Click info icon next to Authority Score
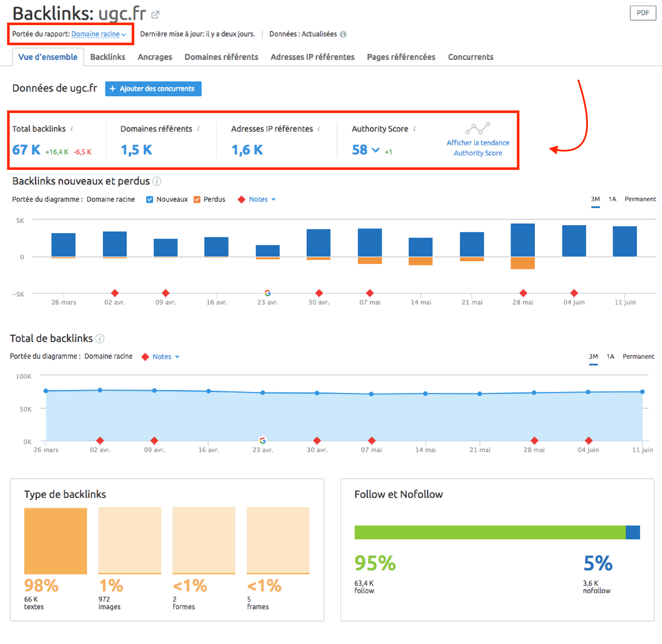Image resolution: width=662 pixels, height=644 pixels. (x=414, y=129)
